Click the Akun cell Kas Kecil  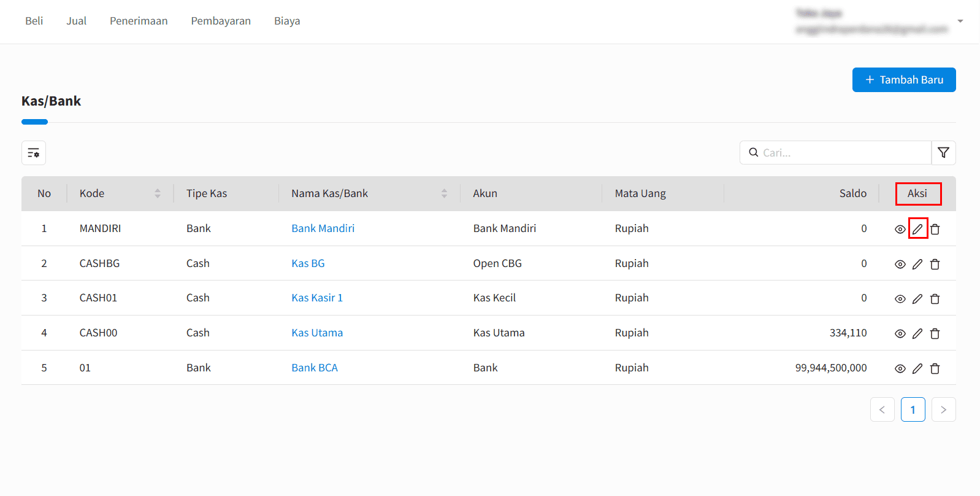[x=494, y=298]
